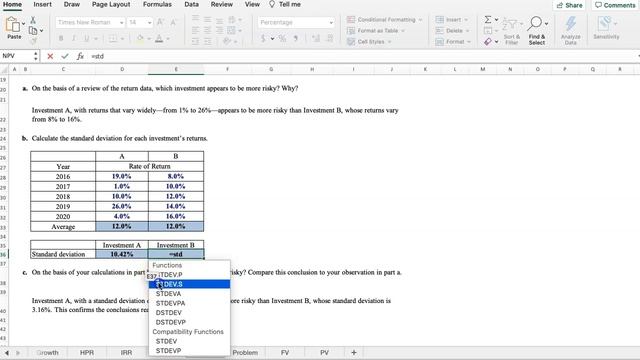The width and height of the screenshot is (640, 360).
Task: Toggle Underline formatting
Action: pos(86,38)
